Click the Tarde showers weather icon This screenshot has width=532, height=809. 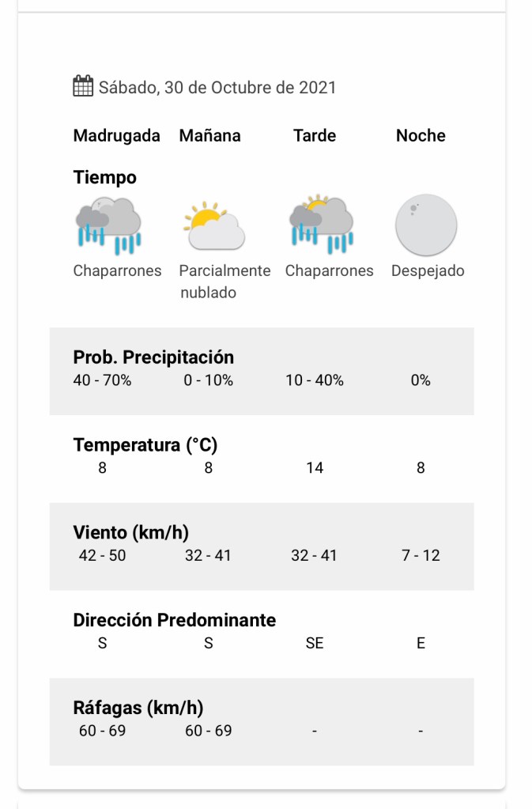pos(320,225)
